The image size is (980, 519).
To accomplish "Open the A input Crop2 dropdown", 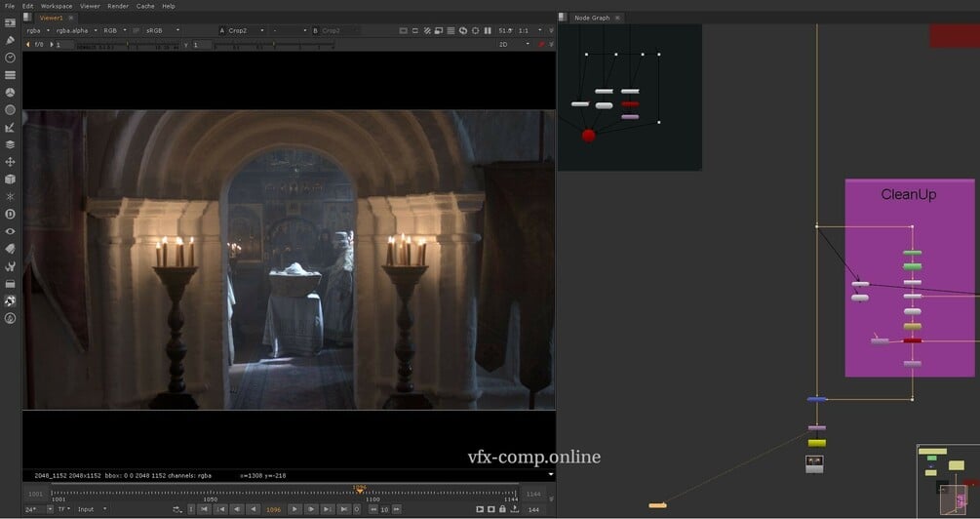I will click(247, 30).
